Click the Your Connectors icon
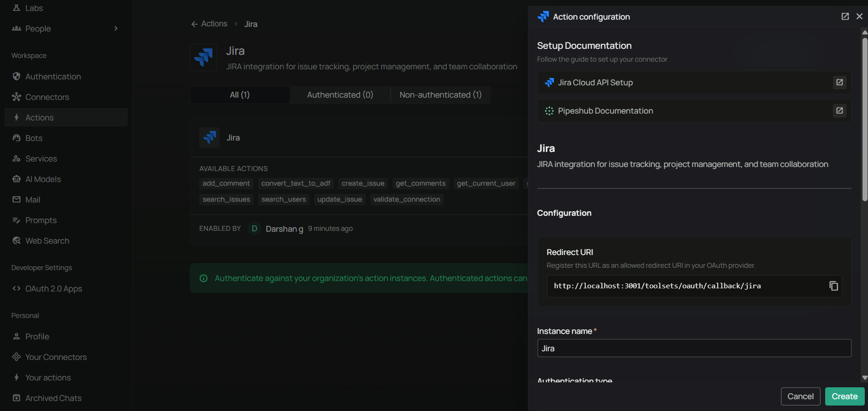868x411 pixels. click(x=16, y=357)
